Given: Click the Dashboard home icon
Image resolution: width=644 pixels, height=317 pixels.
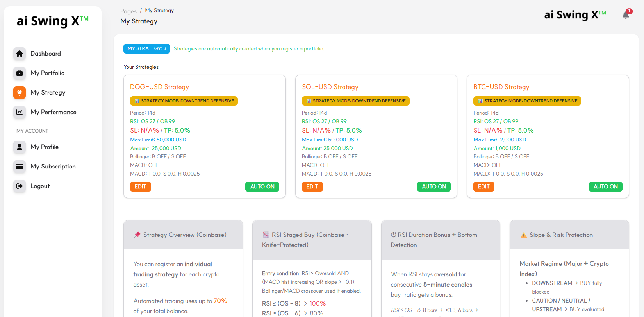Looking at the screenshot, I should [20, 54].
